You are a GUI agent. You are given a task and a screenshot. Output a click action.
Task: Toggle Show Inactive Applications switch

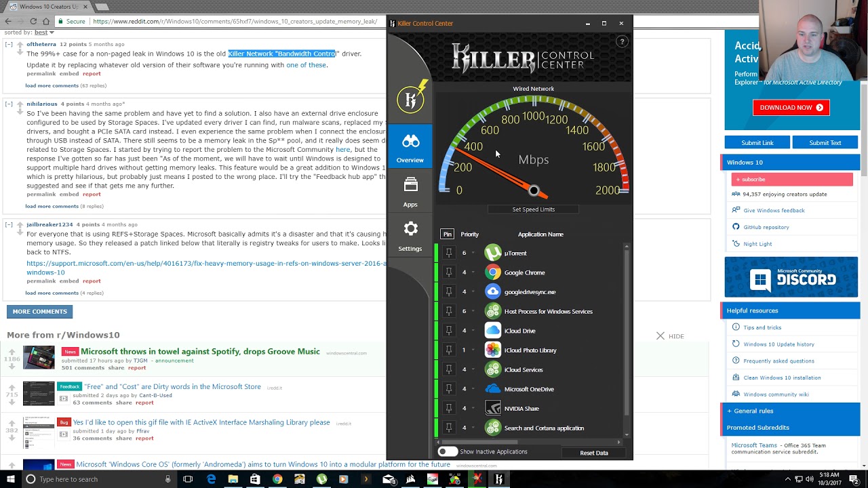[448, 451]
